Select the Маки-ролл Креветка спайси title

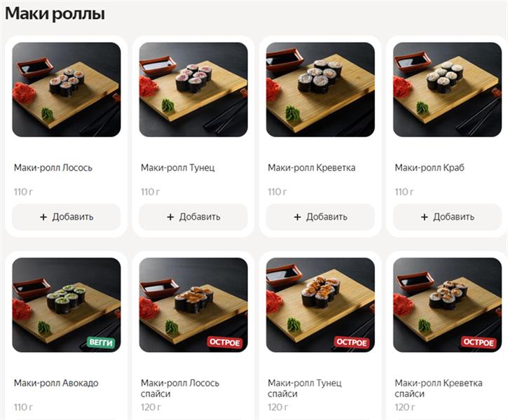click(439, 388)
